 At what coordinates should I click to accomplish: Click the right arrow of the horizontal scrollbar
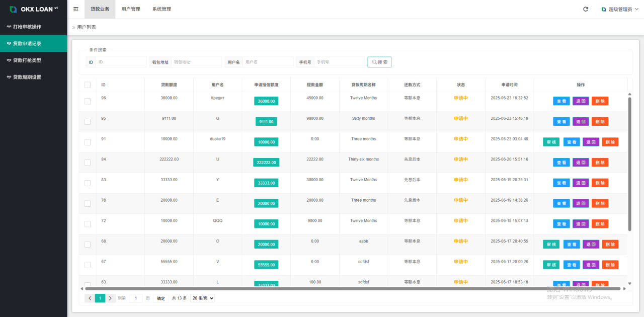pyautogui.click(x=624, y=288)
